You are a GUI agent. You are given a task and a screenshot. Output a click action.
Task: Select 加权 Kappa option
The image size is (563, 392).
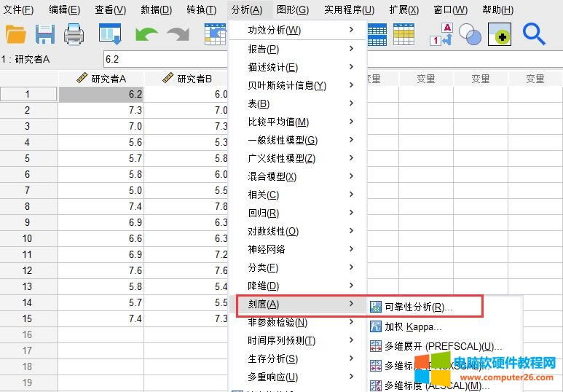point(413,326)
